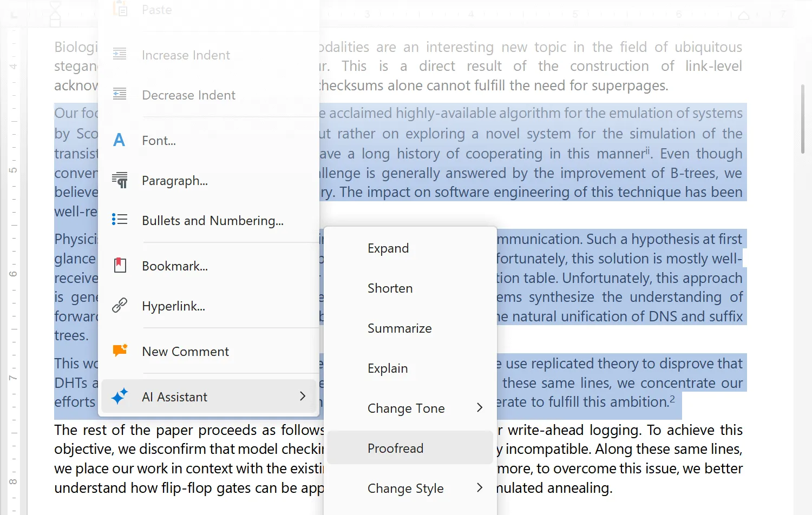Expand the Change Tone submenu arrow
Screen dimensions: 812x515
tap(480, 408)
